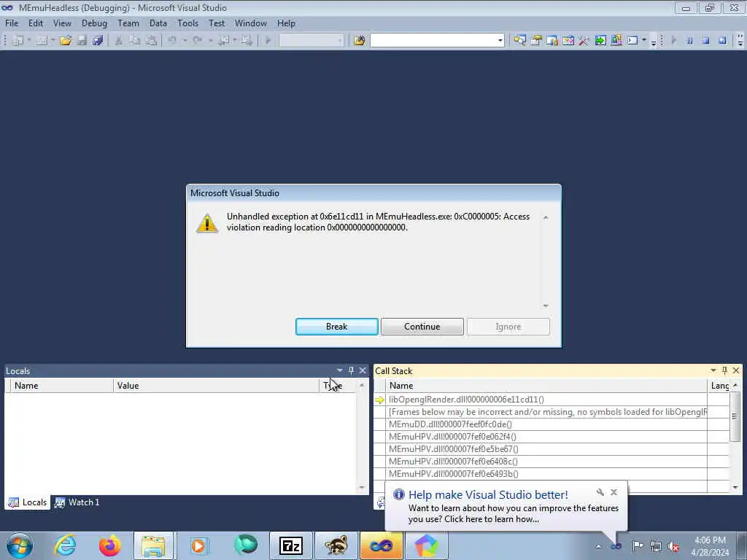Click the Copy icon in toolbar
The width and height of the screenshot is (747, 560).
click(x=135, y=41)
